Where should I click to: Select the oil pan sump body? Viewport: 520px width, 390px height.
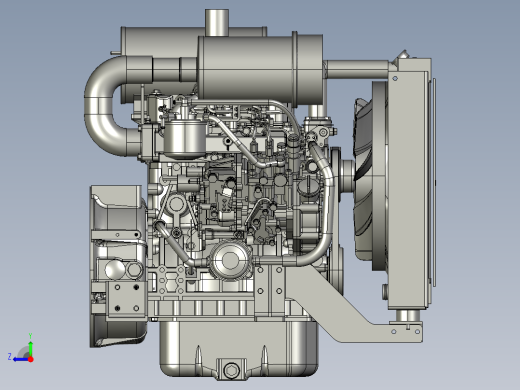point(238,348)
